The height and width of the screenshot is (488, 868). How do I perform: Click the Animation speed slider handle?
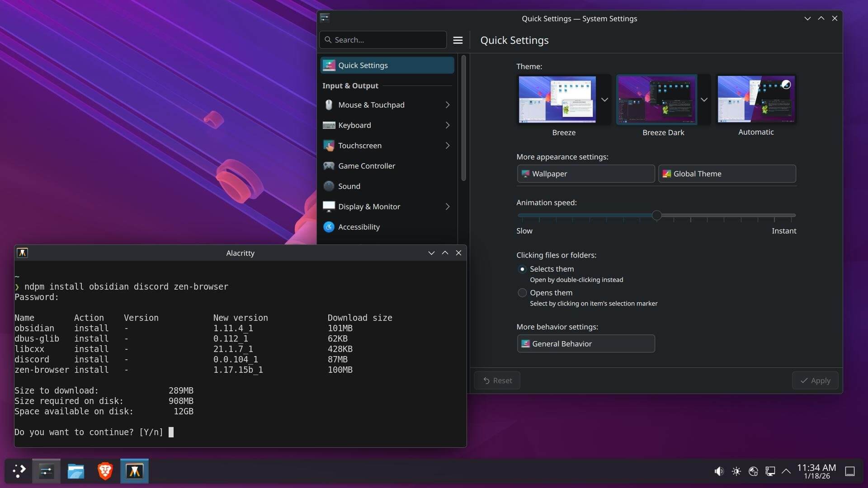click(x=656, y=216)
